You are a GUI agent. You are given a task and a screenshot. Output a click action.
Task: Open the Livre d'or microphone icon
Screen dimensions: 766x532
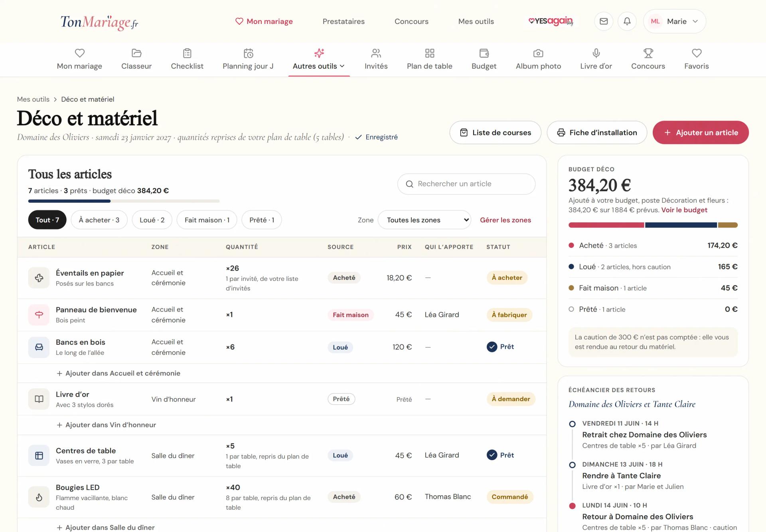596,53
